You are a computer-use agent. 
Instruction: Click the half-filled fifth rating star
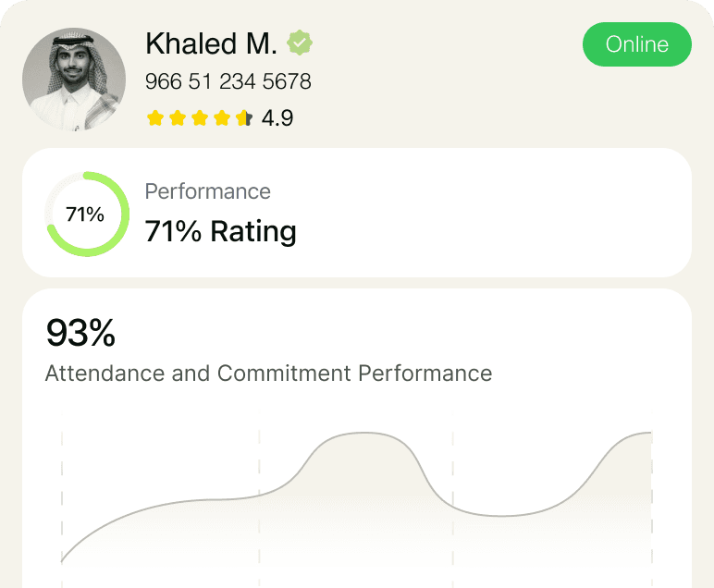pos(243,117)
